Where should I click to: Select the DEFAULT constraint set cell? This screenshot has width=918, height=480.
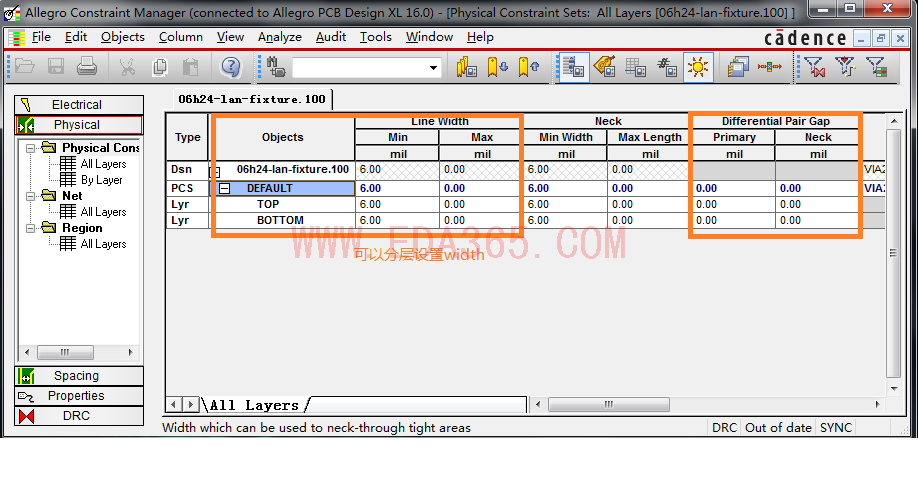pos(286,188)
